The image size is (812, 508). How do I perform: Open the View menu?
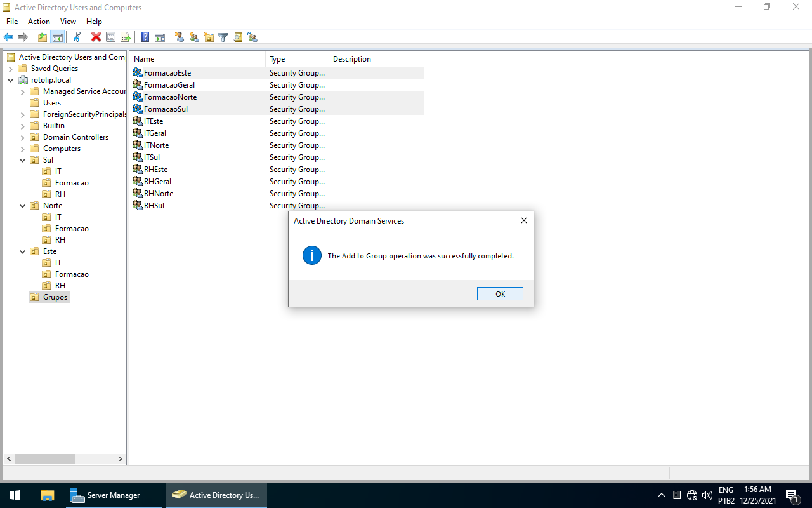(x=68, y=22)
